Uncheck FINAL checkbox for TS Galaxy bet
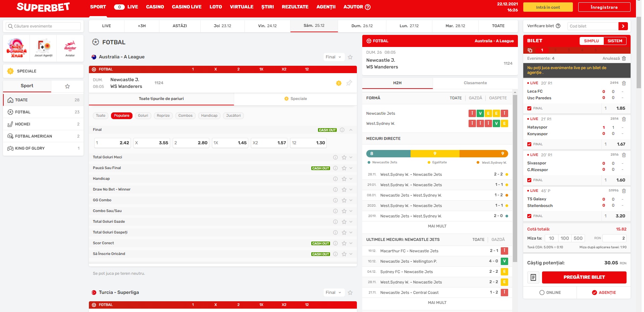The width and height of the screenshot is (644, 312). click(529, 216)
